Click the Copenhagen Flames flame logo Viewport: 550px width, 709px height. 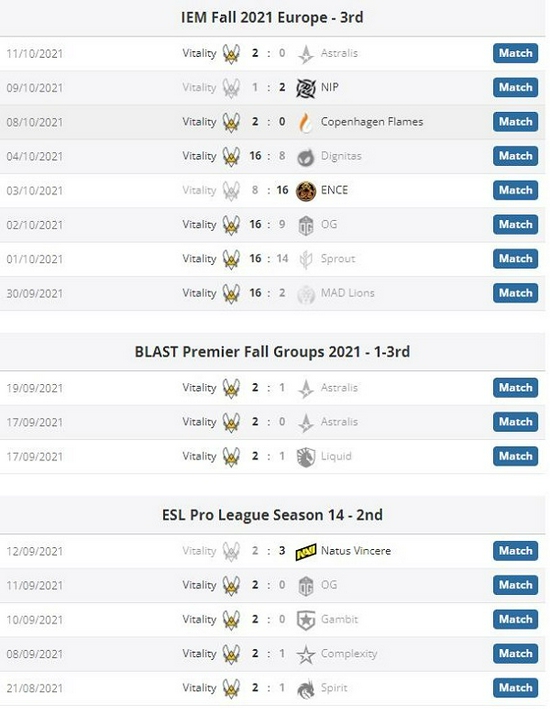[306, 122]
